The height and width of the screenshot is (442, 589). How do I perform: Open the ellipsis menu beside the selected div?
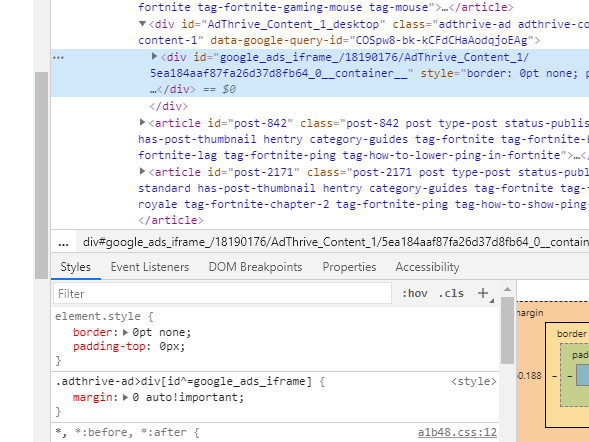click(59, 57)
